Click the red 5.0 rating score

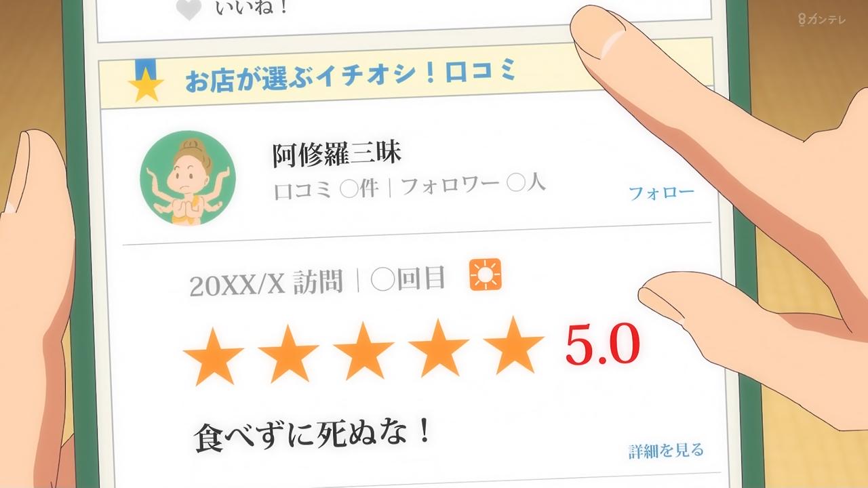[x=602, y=344]
